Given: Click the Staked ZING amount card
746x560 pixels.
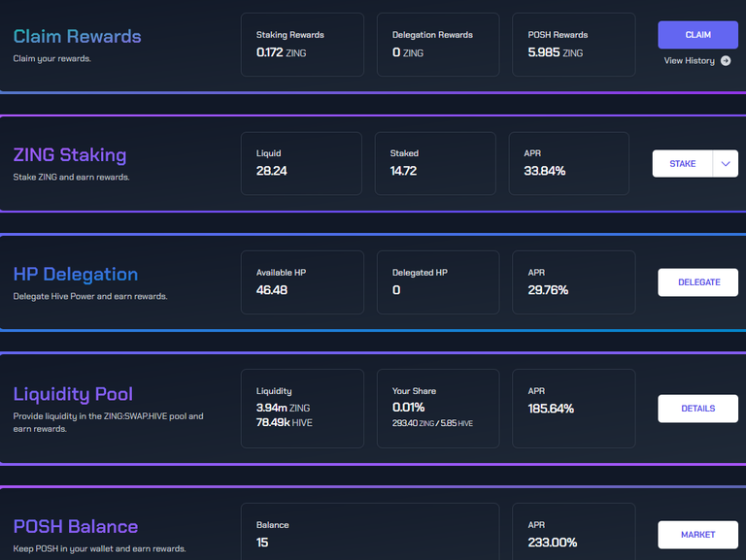Looking at the screenshot, I should [x=435, y=163].
